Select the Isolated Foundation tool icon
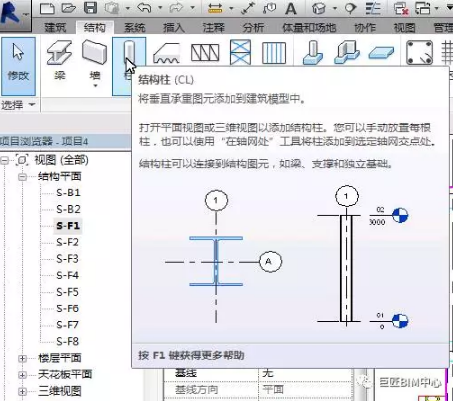Image resolution: width=453 pixels, height=401 pixels. [x=313, y=52]
